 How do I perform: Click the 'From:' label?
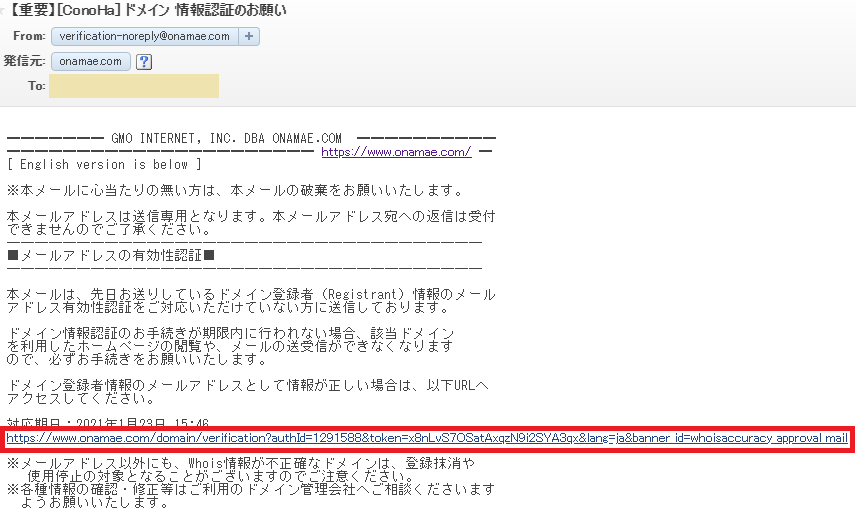tap(29, 36)
